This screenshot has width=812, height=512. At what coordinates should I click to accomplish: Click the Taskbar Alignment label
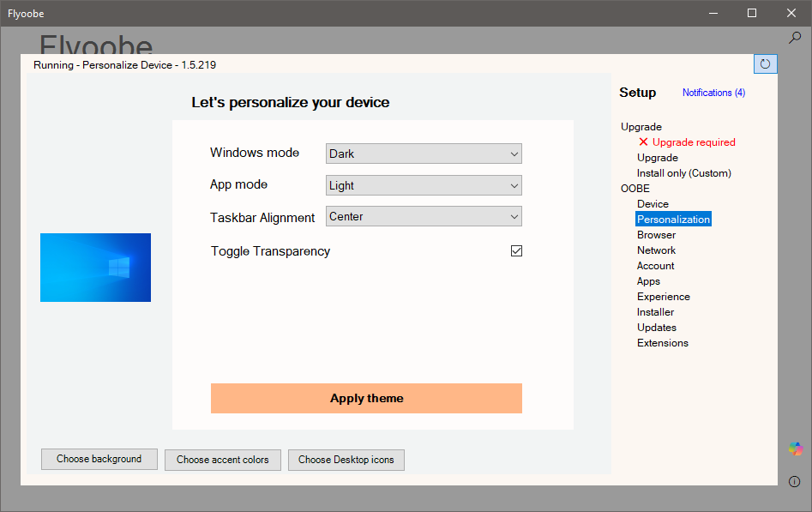click(x=262, y=218)
